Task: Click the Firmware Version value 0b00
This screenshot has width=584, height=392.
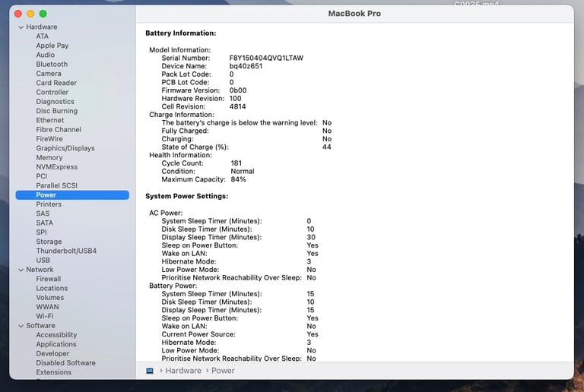Action: pos(238,90)
